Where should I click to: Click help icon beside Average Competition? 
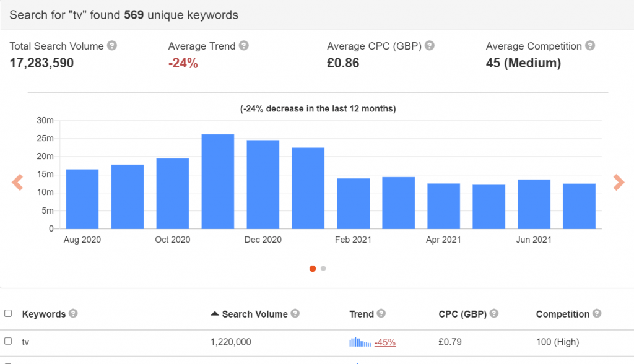[x=590, y=46]
